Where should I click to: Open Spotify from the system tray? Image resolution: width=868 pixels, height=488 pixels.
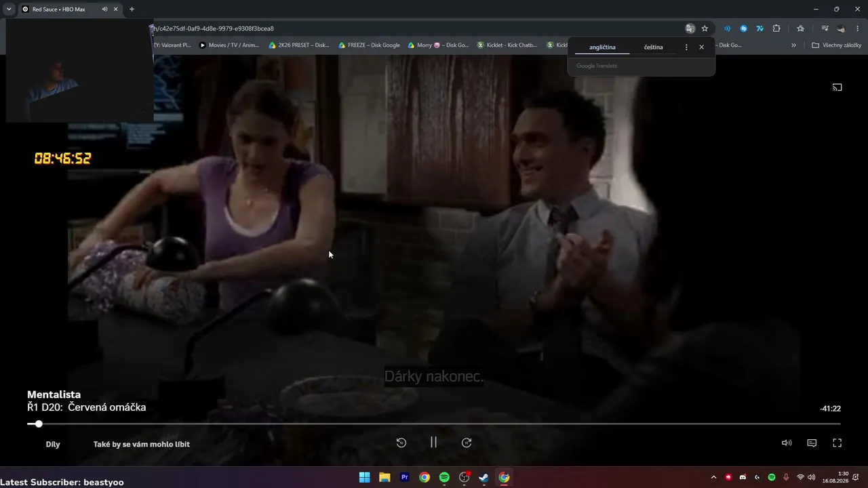772,477
